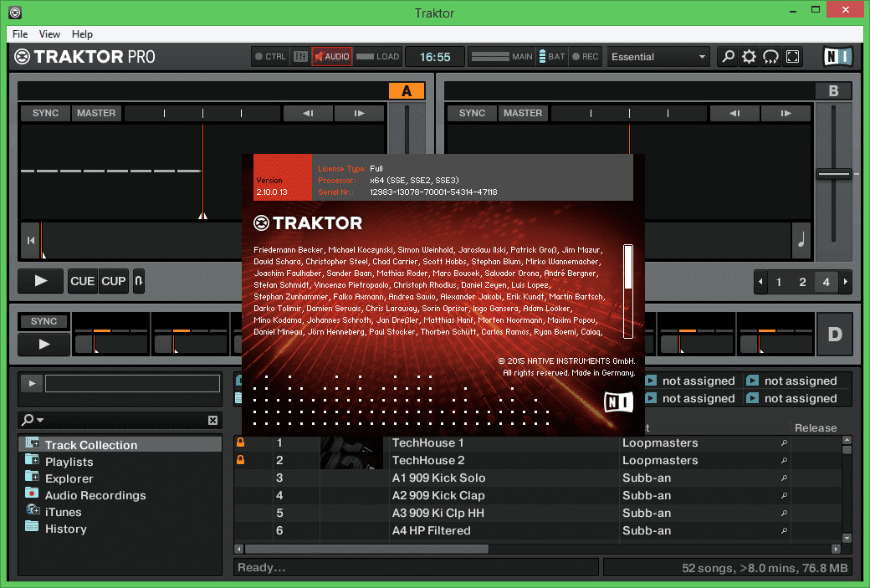Click Deck B tempo bend left arrow

734,113
